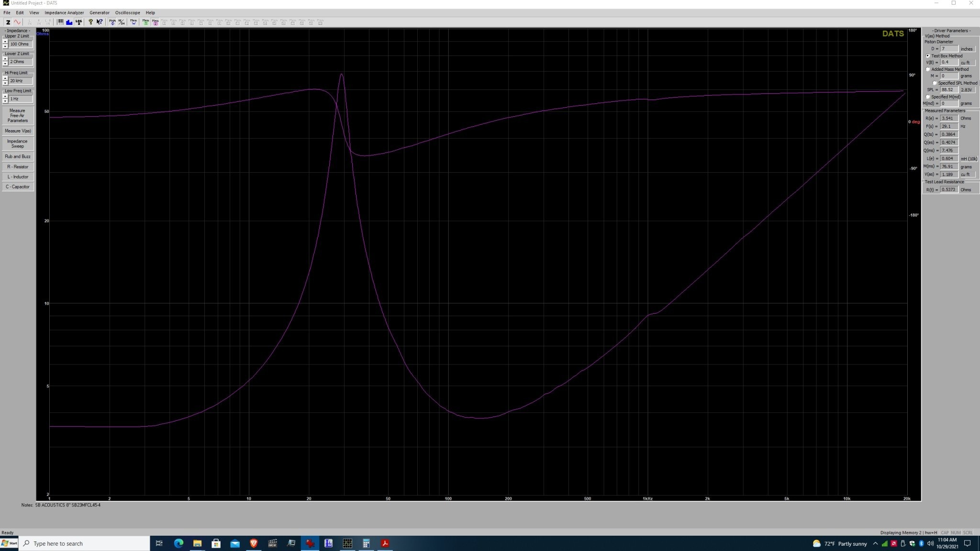Screen dimensions: 980x551
Task: Open Adobe Acrobat from the taskbar
Action: tap(385, 543)
